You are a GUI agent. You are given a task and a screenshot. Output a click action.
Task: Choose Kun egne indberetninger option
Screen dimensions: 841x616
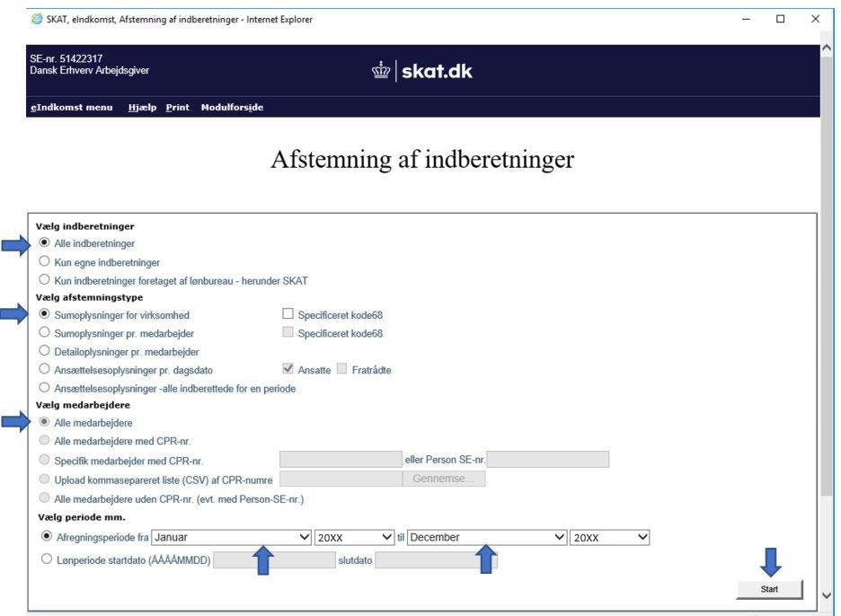point(44,262)
